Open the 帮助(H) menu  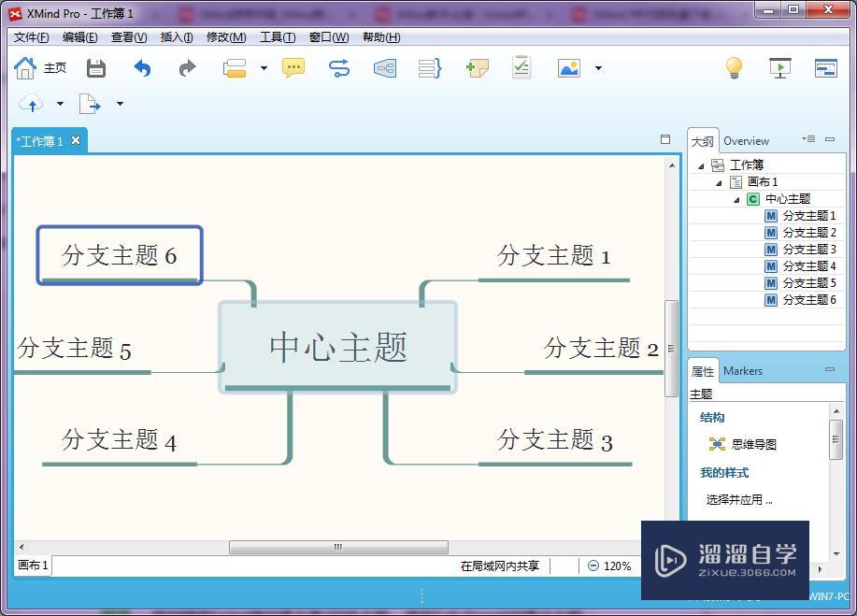(x=381, y=37)
